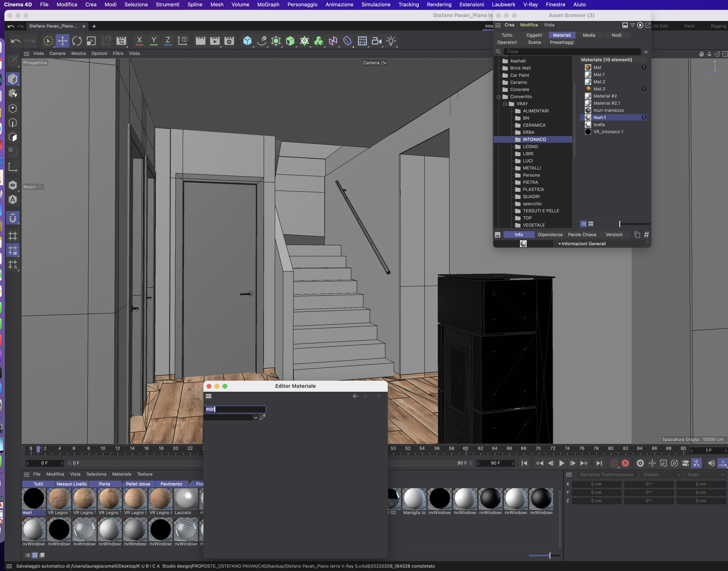Collapse the Informazioni Generali section

pyautogui.click(x=559, y=244)
